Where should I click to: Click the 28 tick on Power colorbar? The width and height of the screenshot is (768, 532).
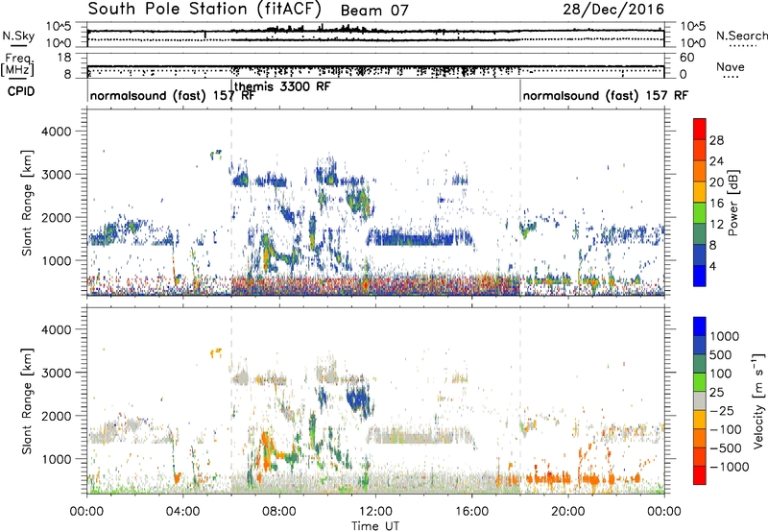[716, 140]
